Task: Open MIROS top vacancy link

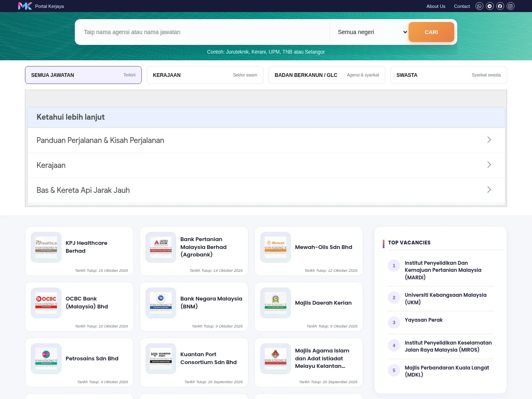Action: 448,346
